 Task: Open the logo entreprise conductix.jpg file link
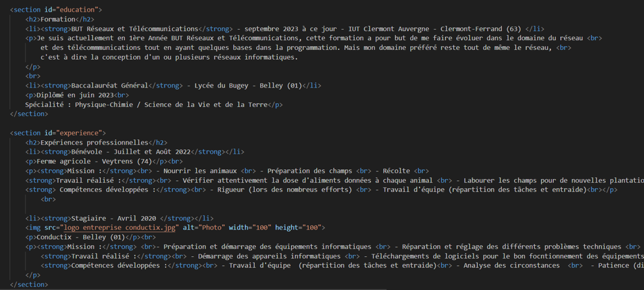coord(120,228)
